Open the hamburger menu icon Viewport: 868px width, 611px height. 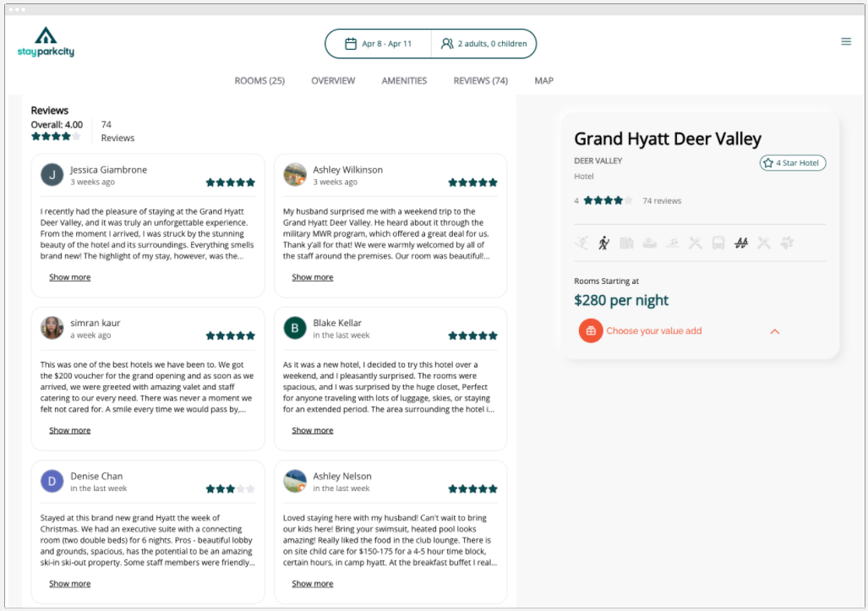pyautogui.click(x=846, y=41)
